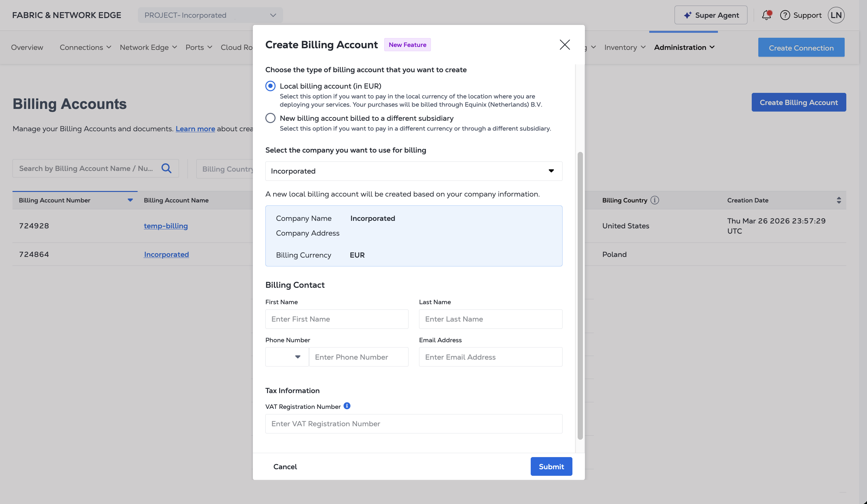Expand the PROJECT-Incorporated project selector

(x=210, y=15)
